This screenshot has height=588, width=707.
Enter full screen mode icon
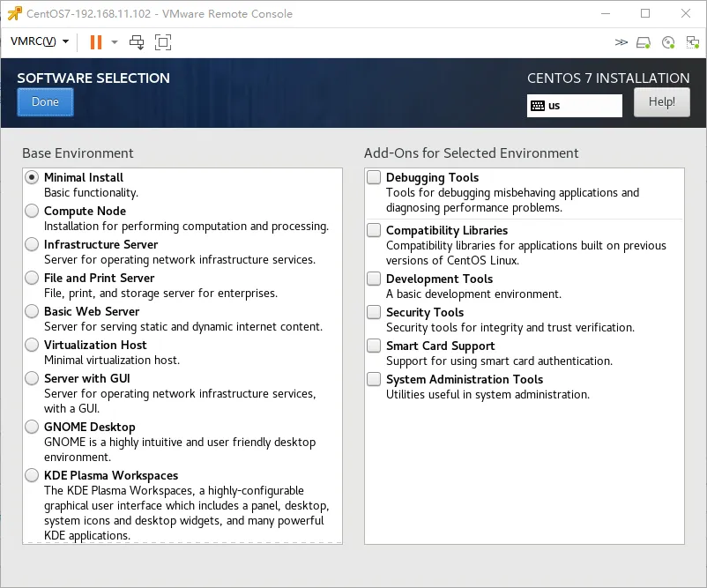click(x=163, y=41)
